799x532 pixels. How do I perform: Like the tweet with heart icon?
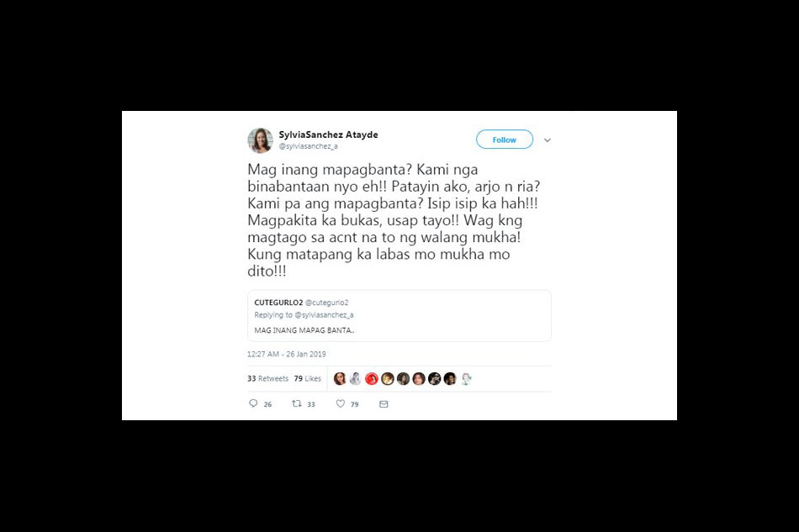(x=341, y=403)
